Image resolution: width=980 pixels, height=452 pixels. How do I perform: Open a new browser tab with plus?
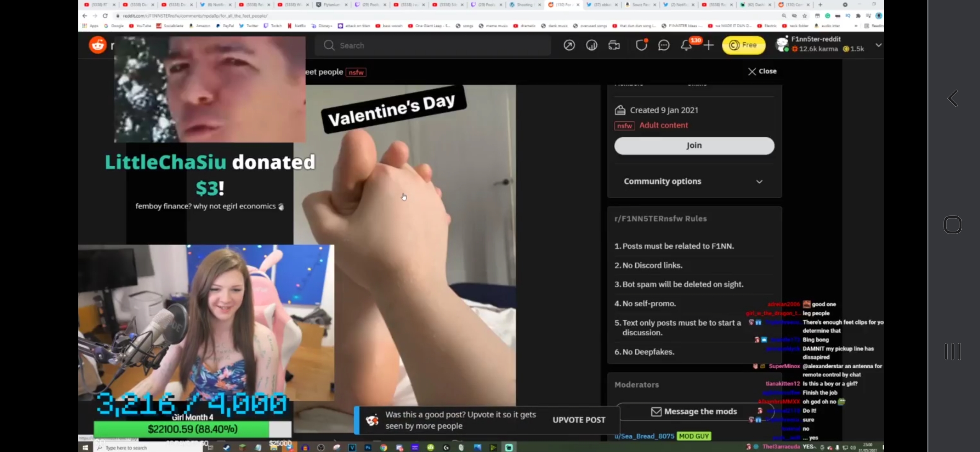coord(820,5)
